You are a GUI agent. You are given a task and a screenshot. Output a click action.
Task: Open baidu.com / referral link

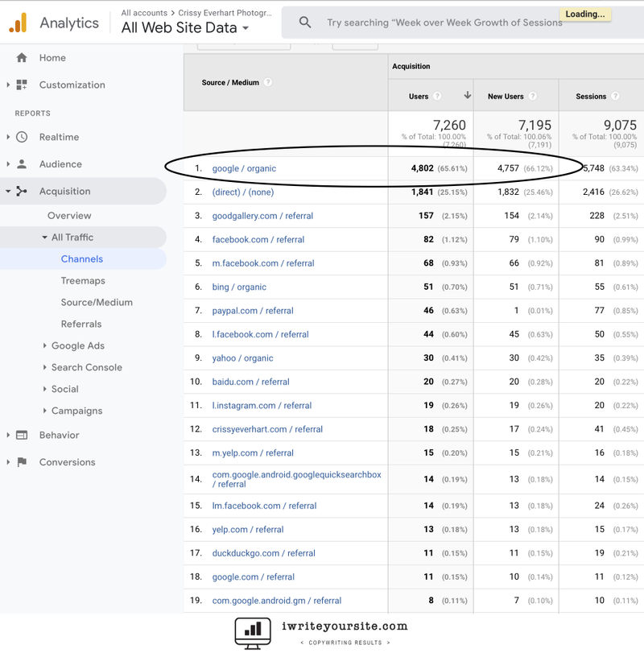pos(250,382)
